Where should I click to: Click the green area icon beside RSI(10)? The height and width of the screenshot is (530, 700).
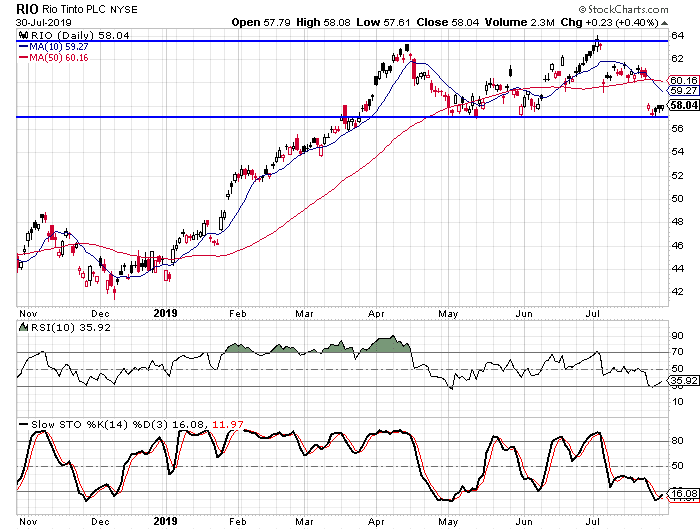pyautogui.click(x=23, y=327)
